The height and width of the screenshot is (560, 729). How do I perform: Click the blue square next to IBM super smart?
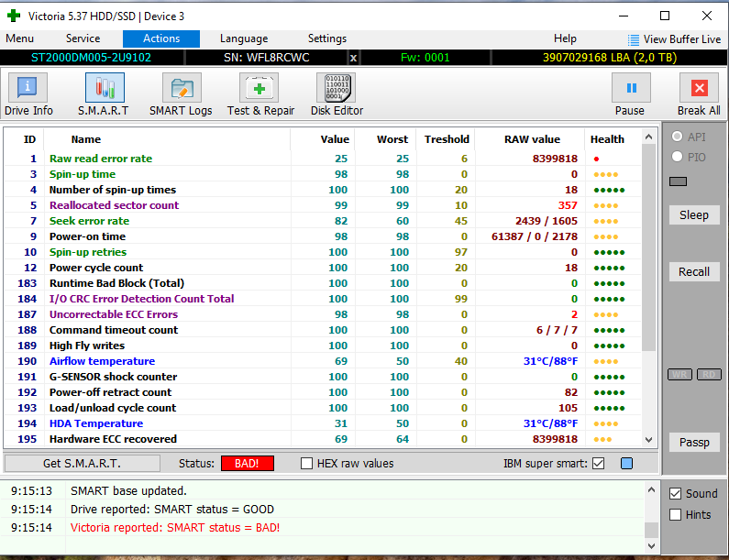click(626, 464)
